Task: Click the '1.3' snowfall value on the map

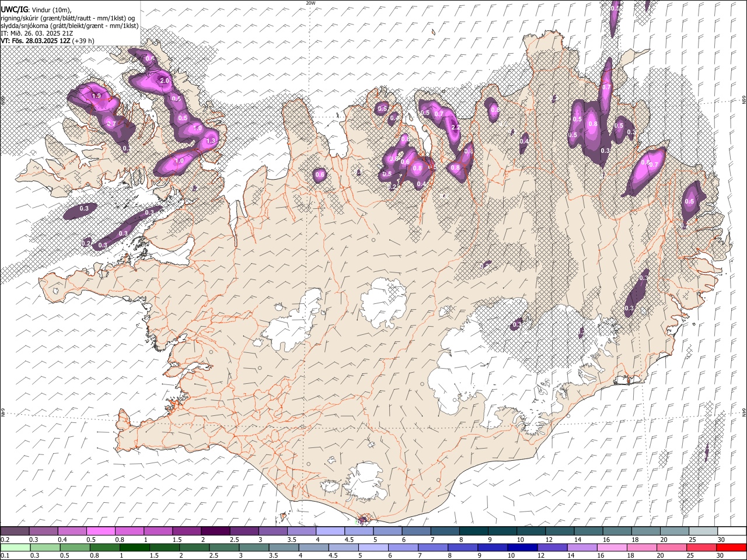Action: point(211,141)
